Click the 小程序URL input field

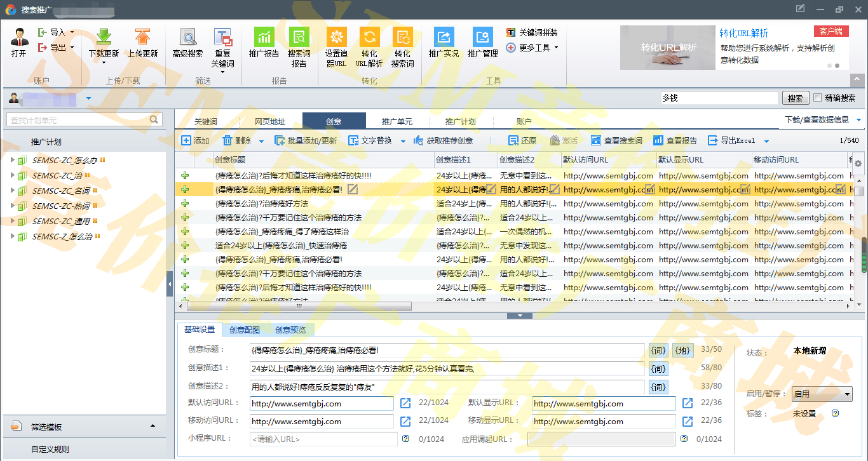tap(323, 439)
